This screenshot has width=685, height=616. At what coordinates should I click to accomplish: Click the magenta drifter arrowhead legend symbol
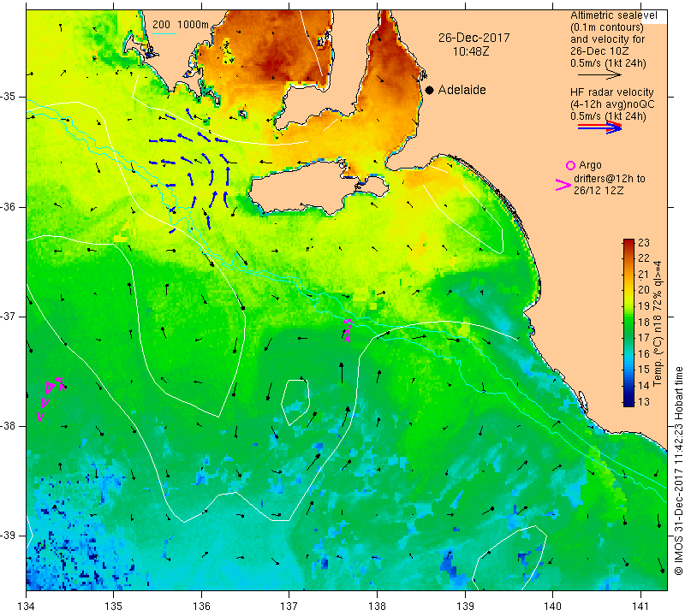click(x=563, y=185)
